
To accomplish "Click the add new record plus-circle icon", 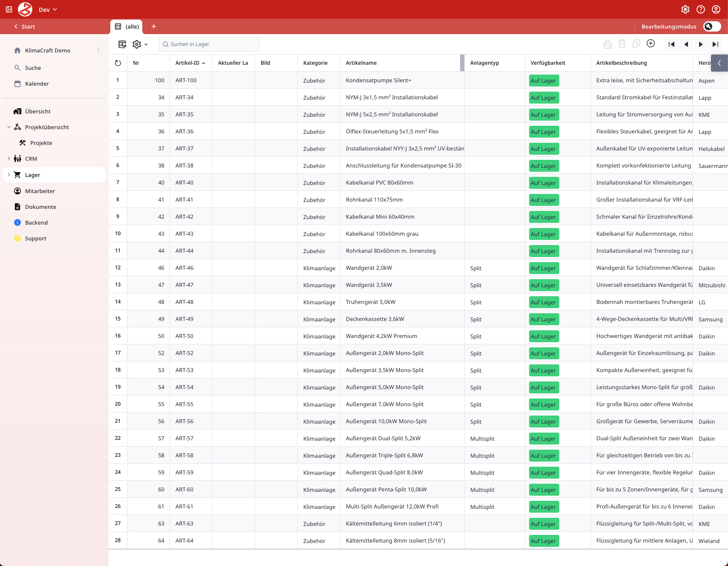I will (x=650, y=43).
